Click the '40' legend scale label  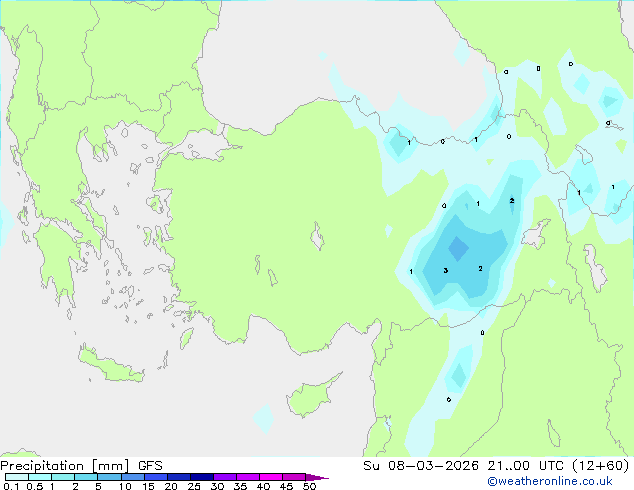[263, 486]
